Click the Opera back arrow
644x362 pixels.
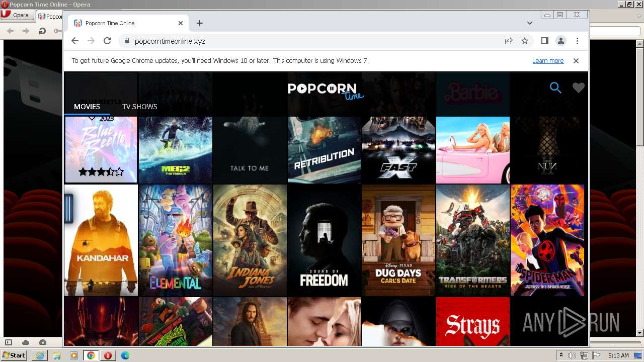(x=11, y=31)
